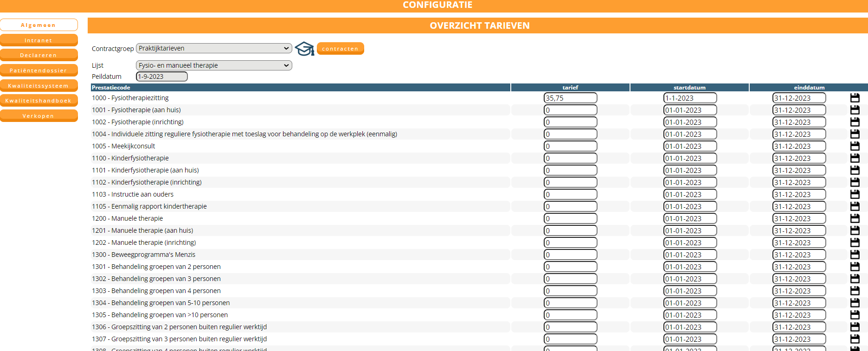Screen dimensions: 868x351
Task: Edit the tarief field for 1000 Fysiotherapiezitting
Action: click(x=570, y=98)
